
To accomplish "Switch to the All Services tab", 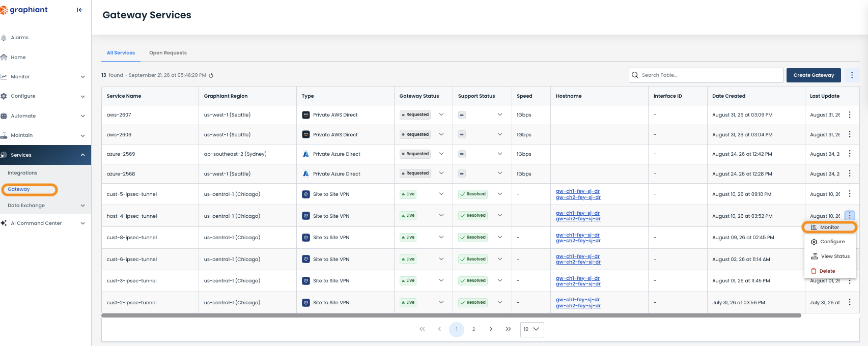I will point(121,53).
